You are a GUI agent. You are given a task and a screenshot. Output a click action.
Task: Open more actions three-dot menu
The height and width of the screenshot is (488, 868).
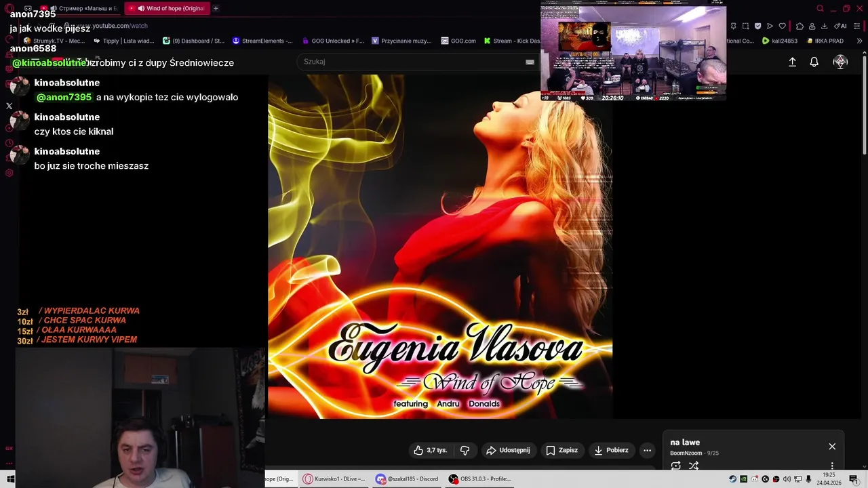(647, 450)
